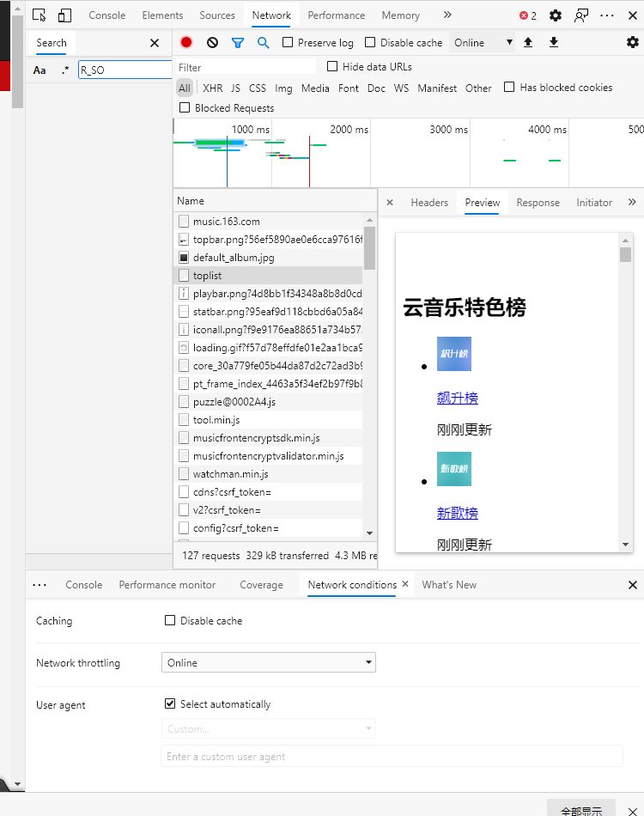Stop recording network log button
Image resolution: width=644 pixels, height=816 pixels.
(186, 42)
